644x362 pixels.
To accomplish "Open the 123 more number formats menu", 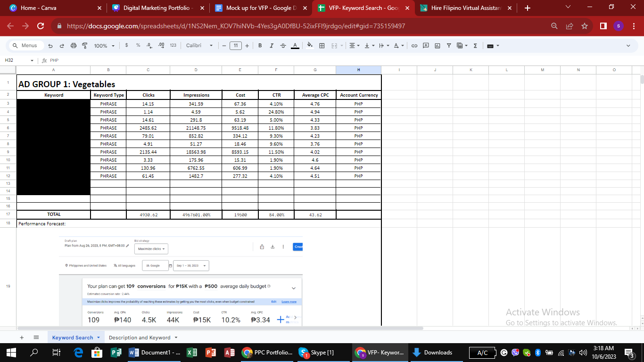I will coord(173,46).
